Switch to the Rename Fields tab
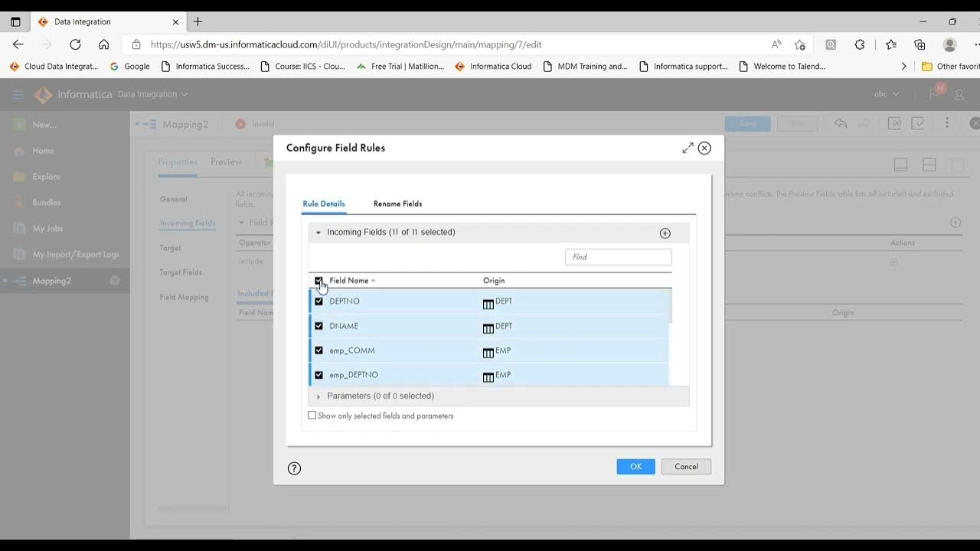This screenshot has width=980, height=551. (x=397, y=204)
